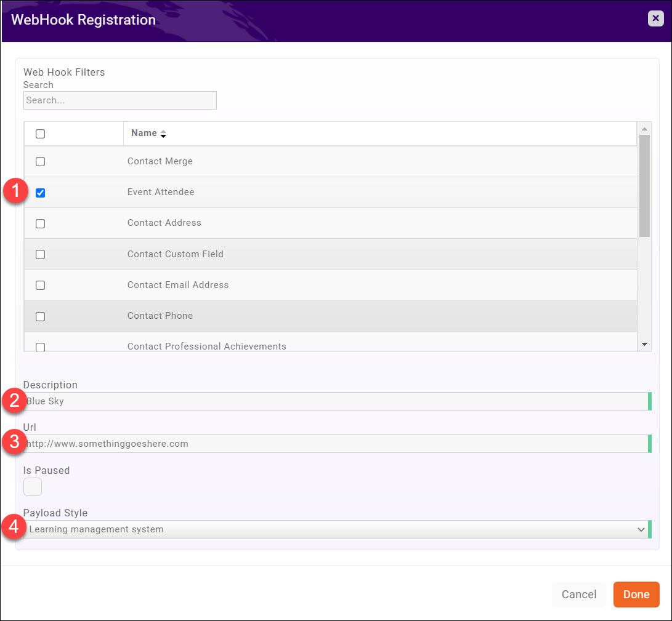
Task: Uncheck the Event Attendee checkbox
Action: tap(40, 193)
